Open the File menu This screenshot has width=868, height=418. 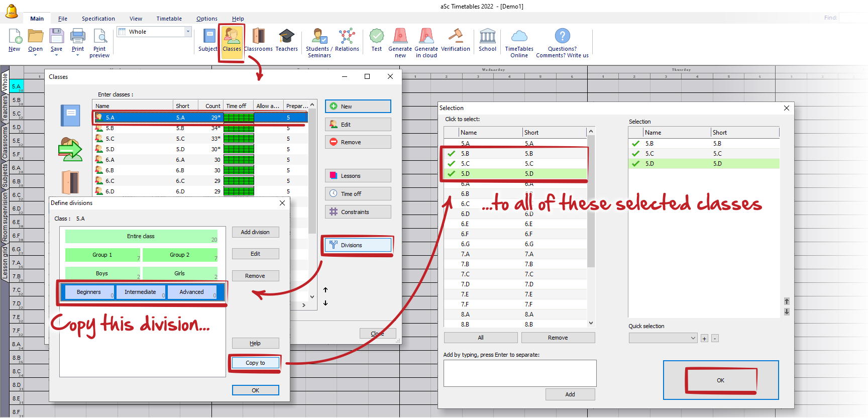click(x=63, y=19)
